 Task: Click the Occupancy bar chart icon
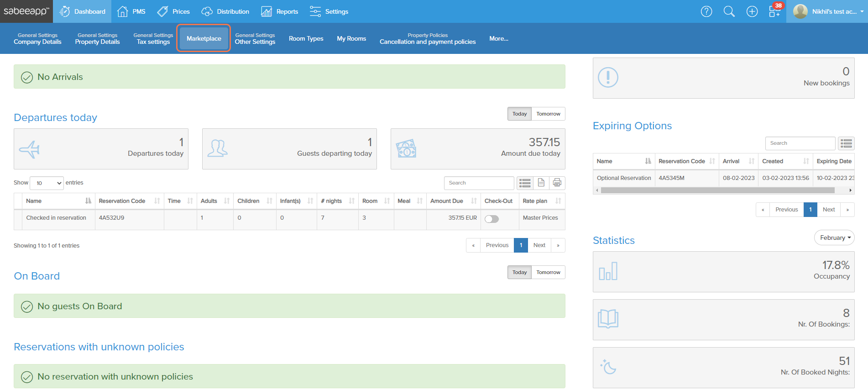click(608, 271)
